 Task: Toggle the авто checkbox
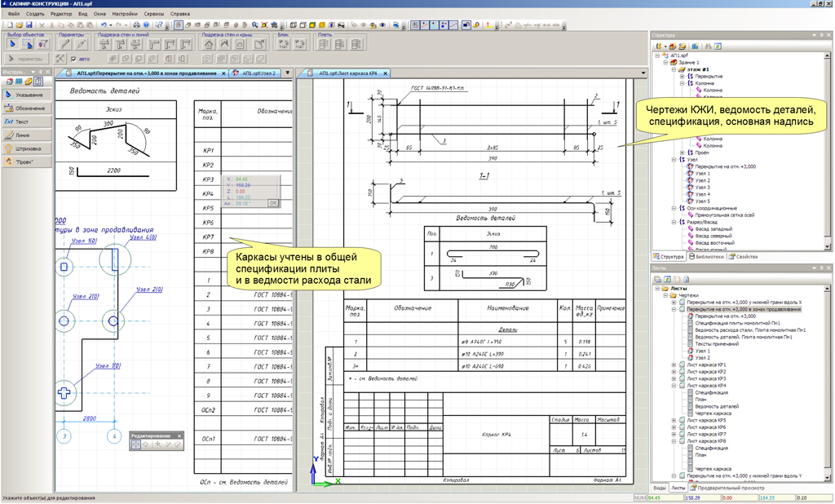coord(75,60)
